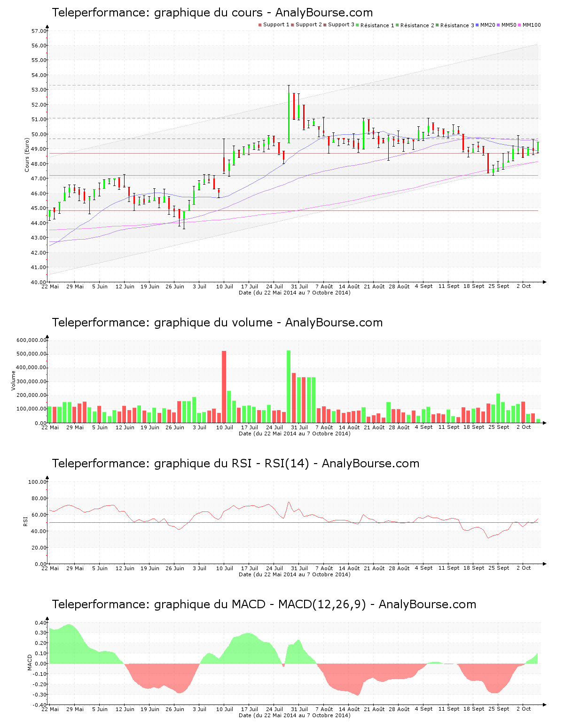Click the 40.00 value on price axis

pos(39,282)
